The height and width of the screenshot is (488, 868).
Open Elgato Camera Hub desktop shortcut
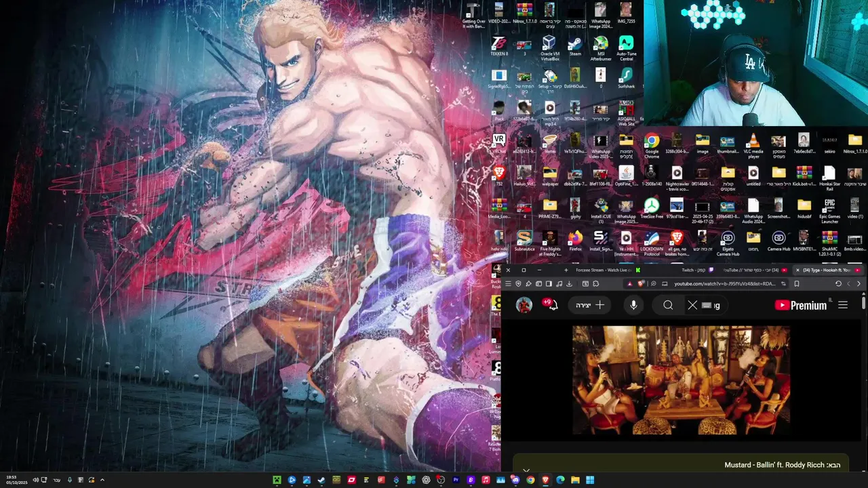pyautogui.click(x=728, y=242)
